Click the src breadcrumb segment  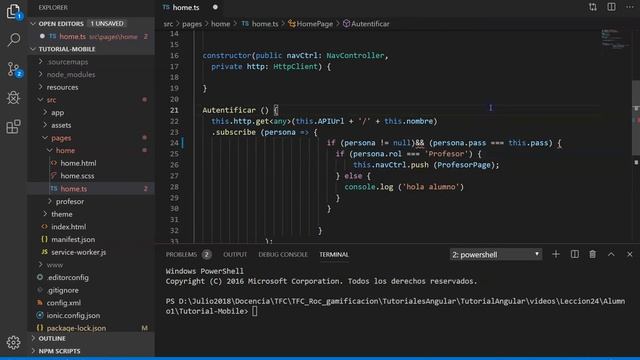(168, 24)
